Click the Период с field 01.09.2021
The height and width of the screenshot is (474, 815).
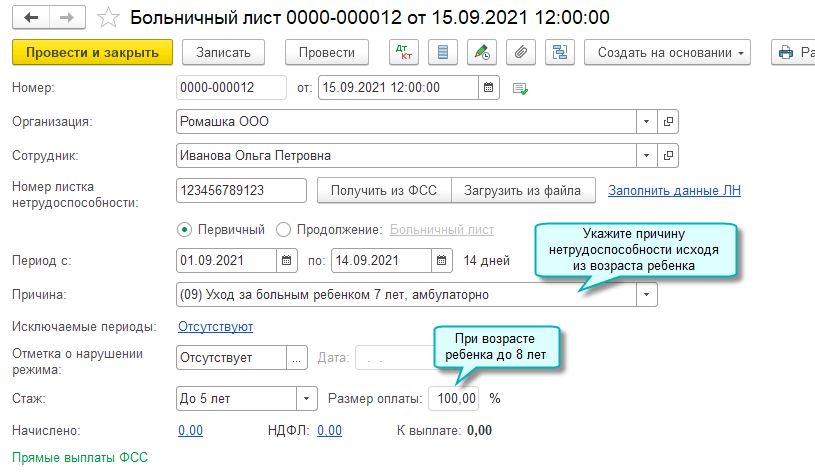point(226,260)
